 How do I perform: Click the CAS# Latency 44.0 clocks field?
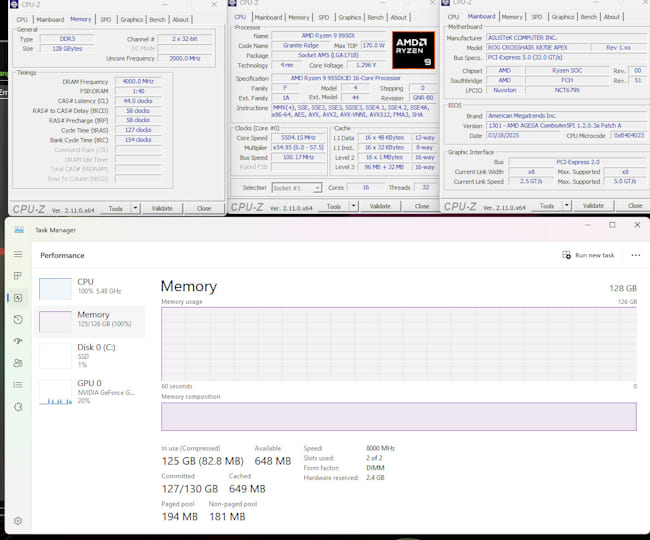pos(138,101)
